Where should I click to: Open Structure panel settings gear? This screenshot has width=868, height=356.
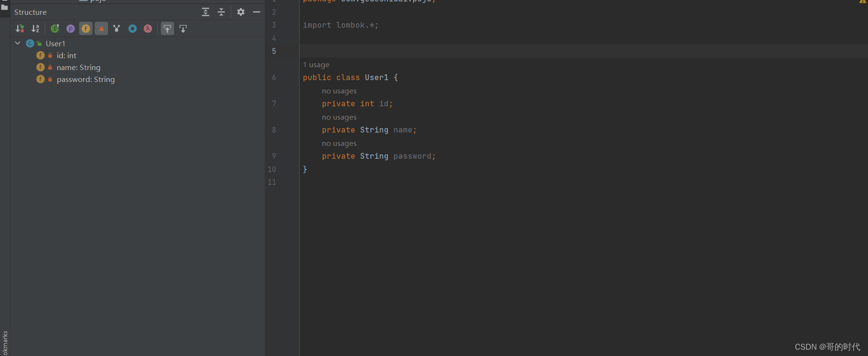(241, 12)
